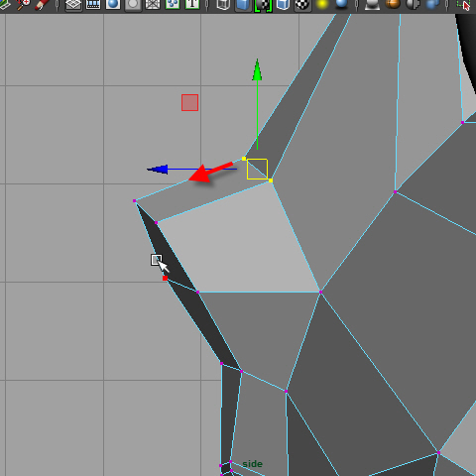
Task: Turn on use all lights yellow sphere
Action: coord(322,4)
